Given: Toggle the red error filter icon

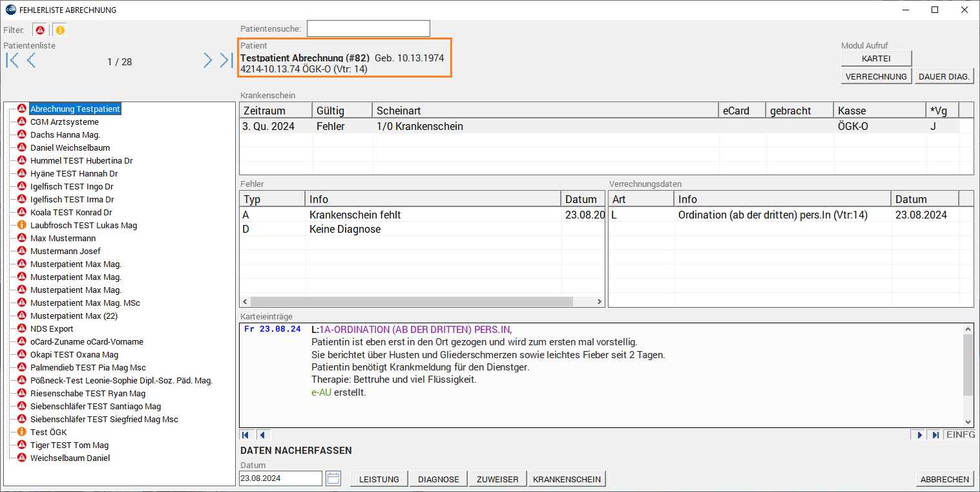Looking at the screenshot, I should coord(40,30).
